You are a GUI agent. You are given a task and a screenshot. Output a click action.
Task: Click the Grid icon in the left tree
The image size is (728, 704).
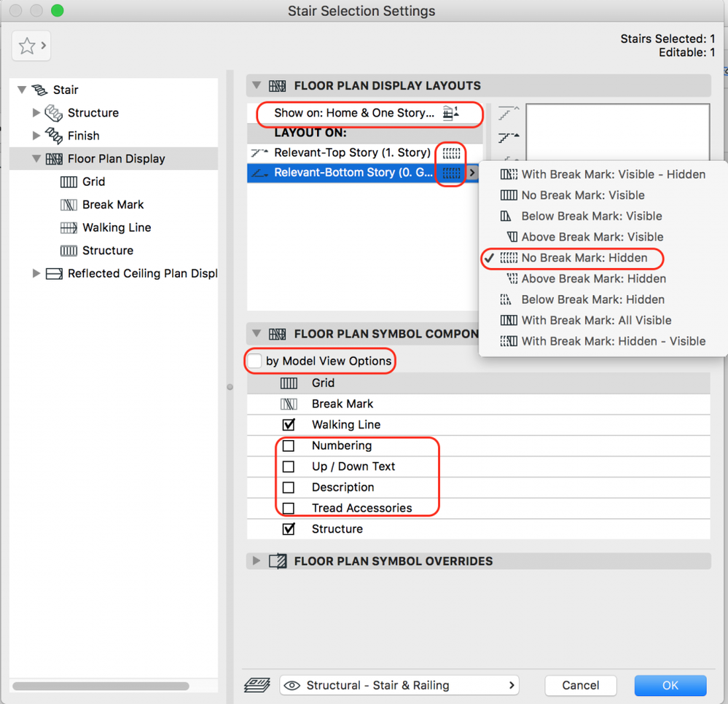(x=69, y=181)
